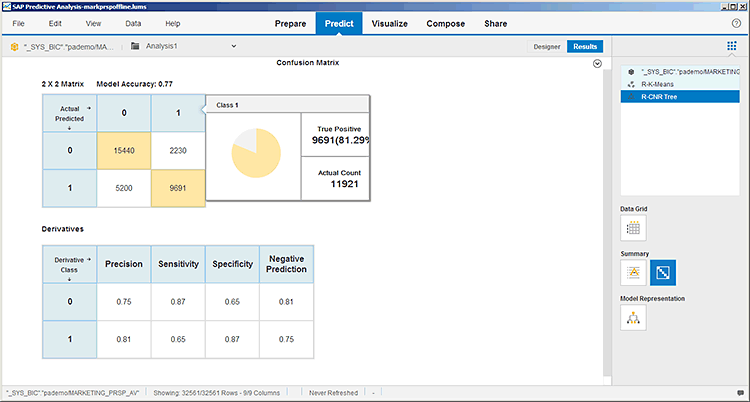Open the help question mark icon
The image size is (750, 402).
(736, 23)
